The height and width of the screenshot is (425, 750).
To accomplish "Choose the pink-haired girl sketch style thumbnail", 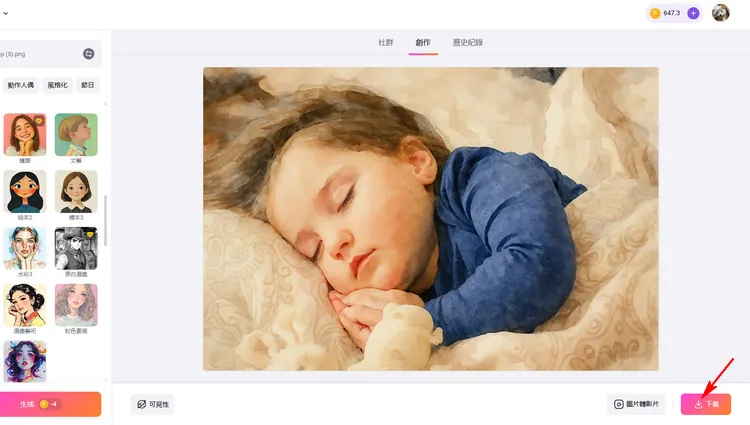I will [x=76, y=305].
